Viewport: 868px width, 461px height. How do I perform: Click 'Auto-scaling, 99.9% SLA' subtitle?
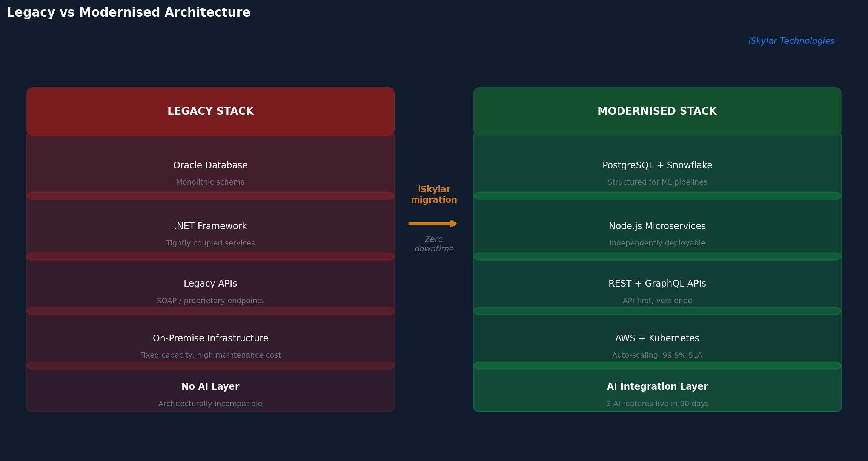[657, 355]
